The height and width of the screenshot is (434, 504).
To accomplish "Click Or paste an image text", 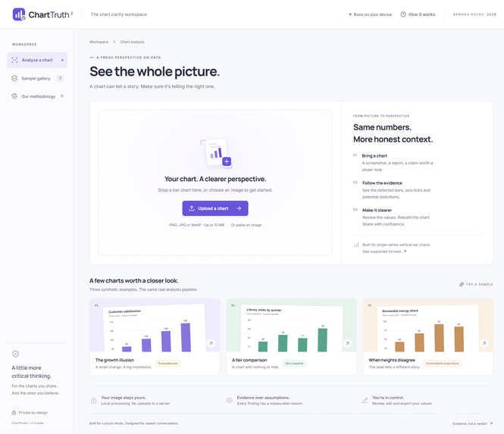I will 246,225.
